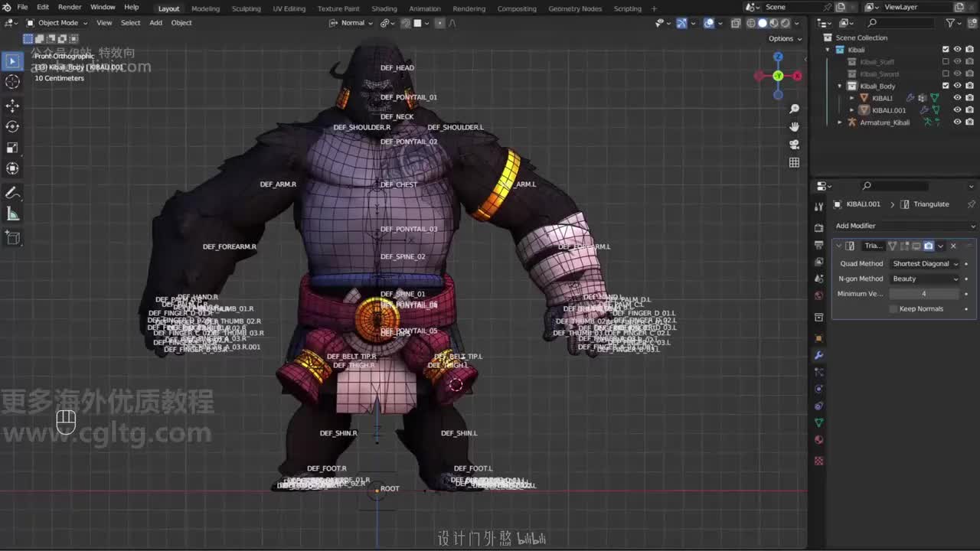Pin the properties editor context
This screenshot has height=551, width=980.
click(x=971, y=204)
